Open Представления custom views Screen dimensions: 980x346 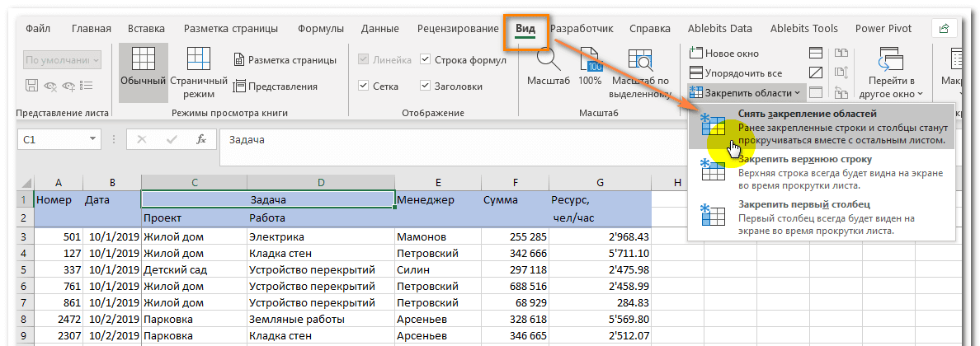click(x=276, y=86)
